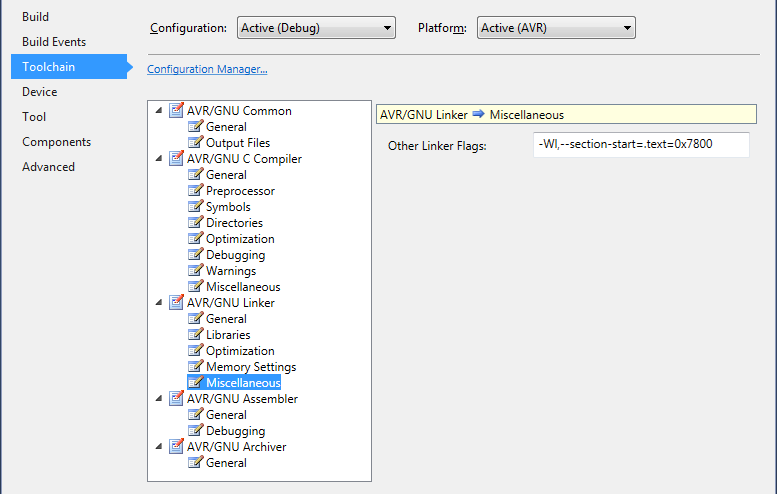Open the Advanced settings tab
Image resolution: width=777 pixels, height=494 pixels.
coord(48,167)
